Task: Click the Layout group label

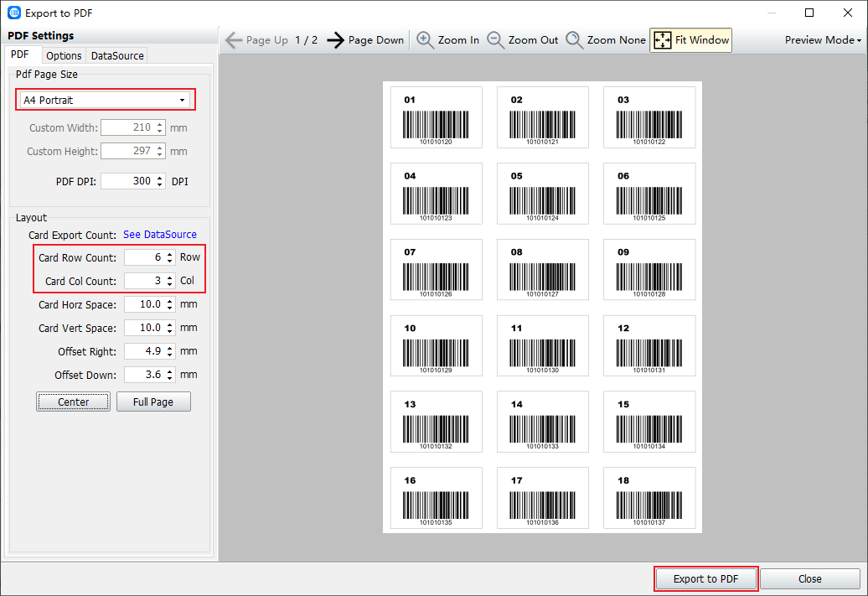Action: (31, 218)
